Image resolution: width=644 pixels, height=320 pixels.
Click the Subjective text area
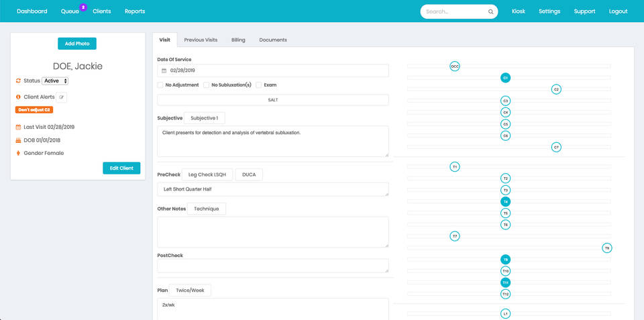tap(273, 142)
